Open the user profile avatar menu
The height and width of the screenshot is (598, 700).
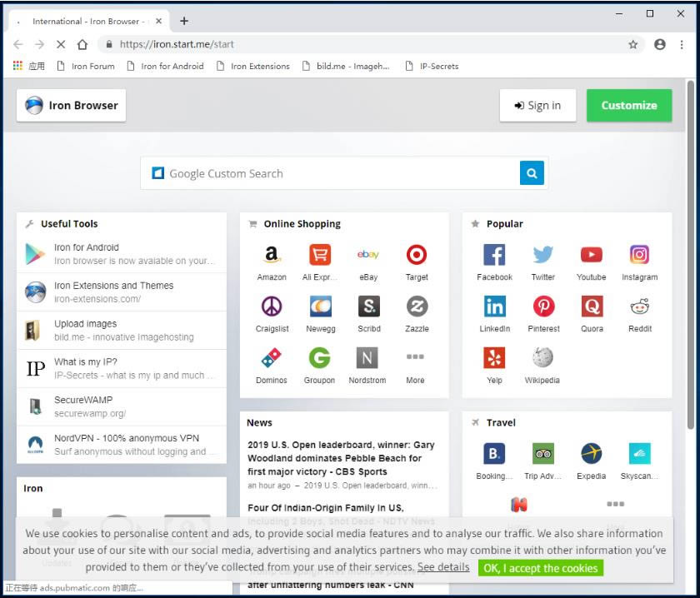tap(660, 44)
